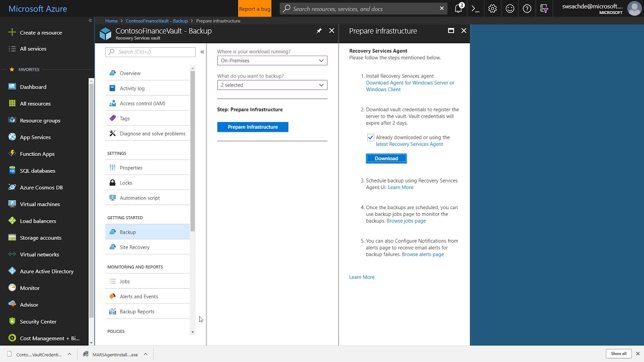Click Browse alerts page link

423,254
